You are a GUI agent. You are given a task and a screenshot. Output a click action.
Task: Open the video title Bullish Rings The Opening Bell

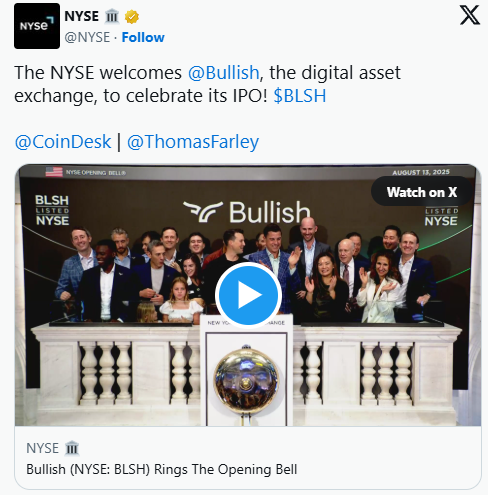coord(162,469)
